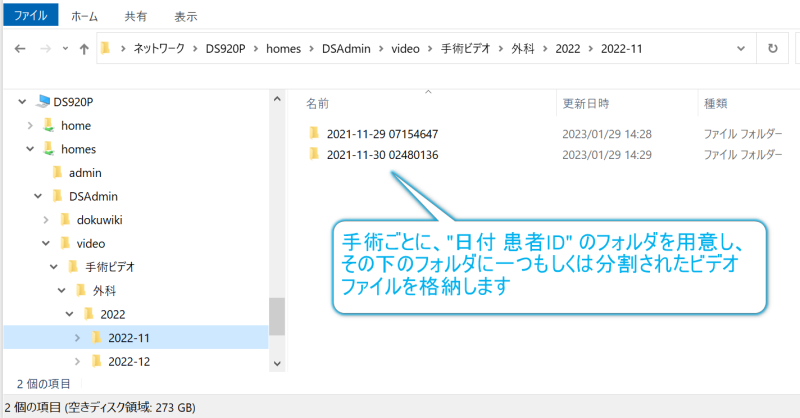Select folder 2021-11-29 07154647
800x418 pixels.
click(x=382, y=134)
